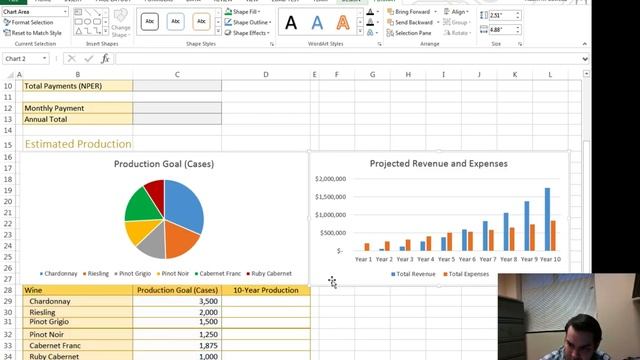Screen dimensions: 640x360
Task: Click the Projected Revenue and Expenses title
Action: tap(439, 164)
